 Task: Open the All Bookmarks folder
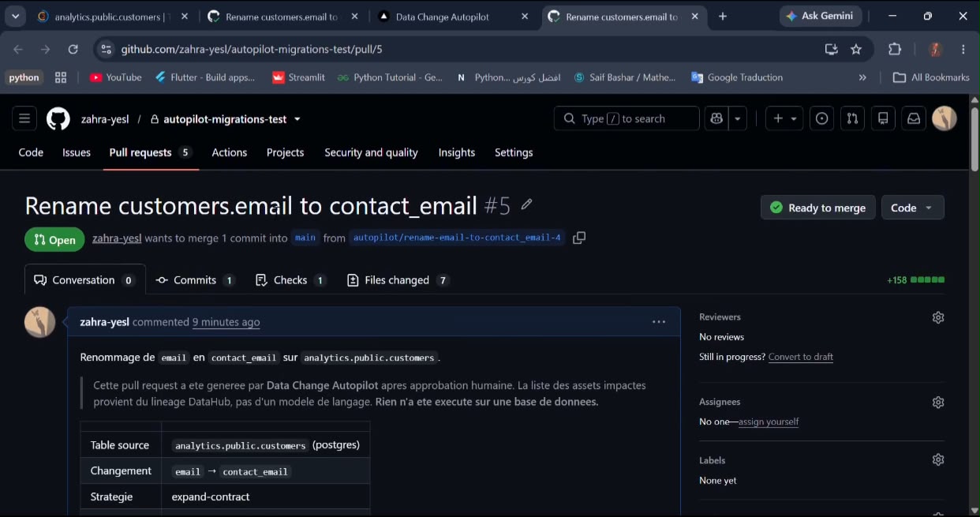pos(931,77)
